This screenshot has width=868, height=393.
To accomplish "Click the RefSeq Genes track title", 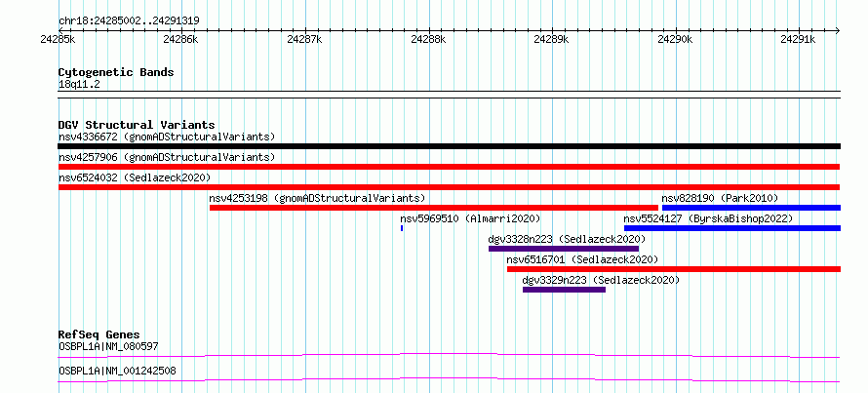I will [99, 334].
